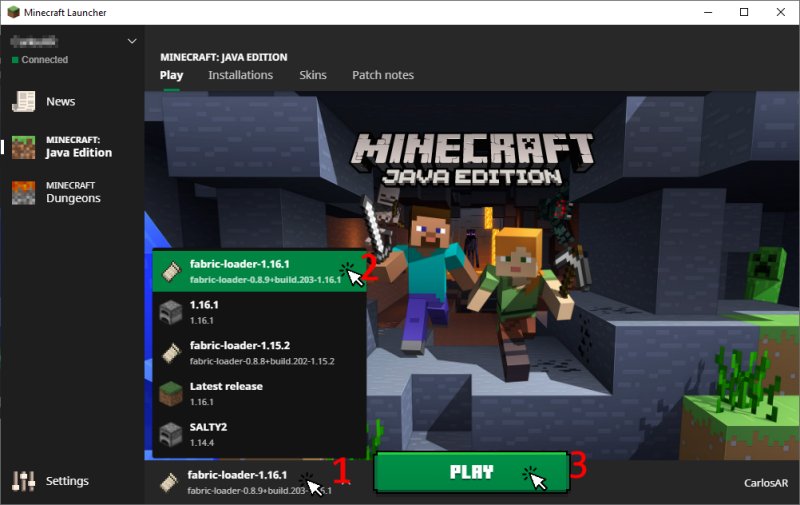This screenshot has height=505, width=800.
Task: Select the Play tab
Action: (x=171, y=75)
